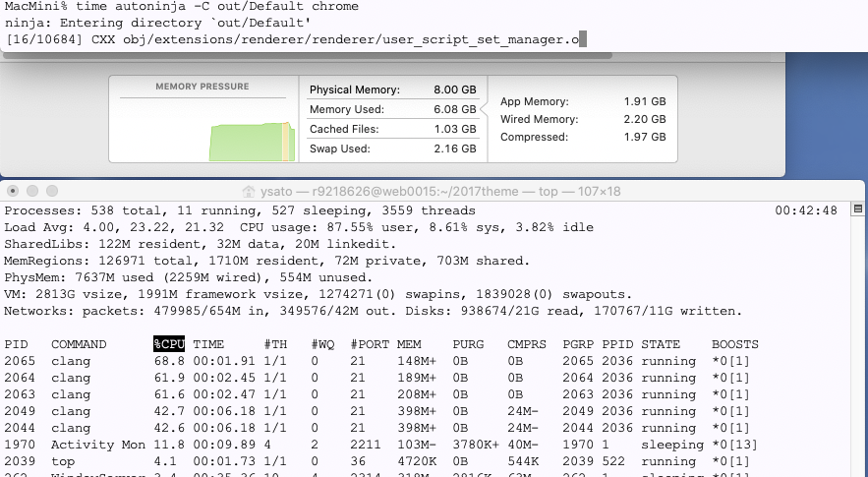
Task: Click the COMMAND column header
Action: [79, 344]
